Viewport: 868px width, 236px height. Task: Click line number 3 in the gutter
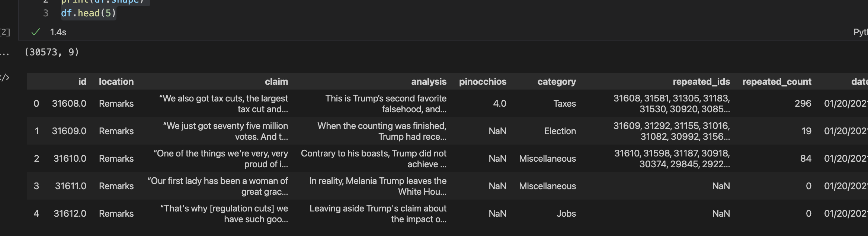coord(46,13)
